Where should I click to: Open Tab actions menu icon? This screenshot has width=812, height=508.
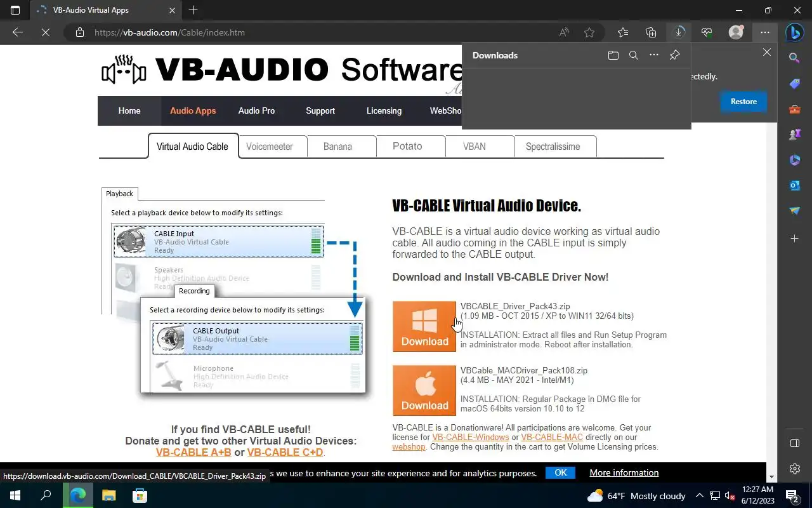(x=15, y=10)
